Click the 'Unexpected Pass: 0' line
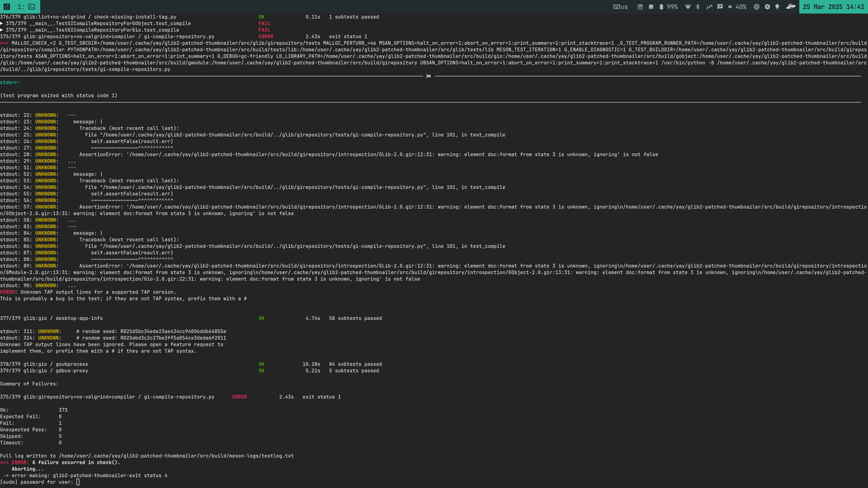The height and width of the screenshot is (488, 868). coord(31,430)
